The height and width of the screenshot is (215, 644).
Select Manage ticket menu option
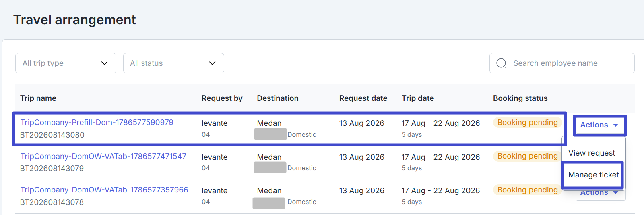(593, 175)
